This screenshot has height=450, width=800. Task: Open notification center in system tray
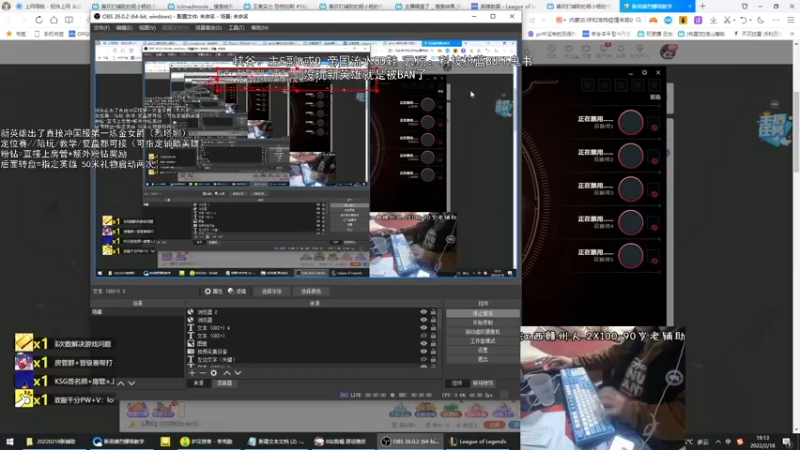(x=787, y=441)
